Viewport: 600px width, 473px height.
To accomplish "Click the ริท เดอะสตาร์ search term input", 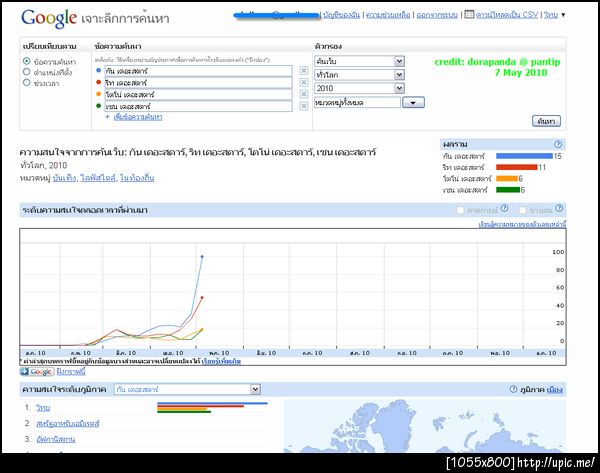I will pyautogui.click(x=199, y=83).
